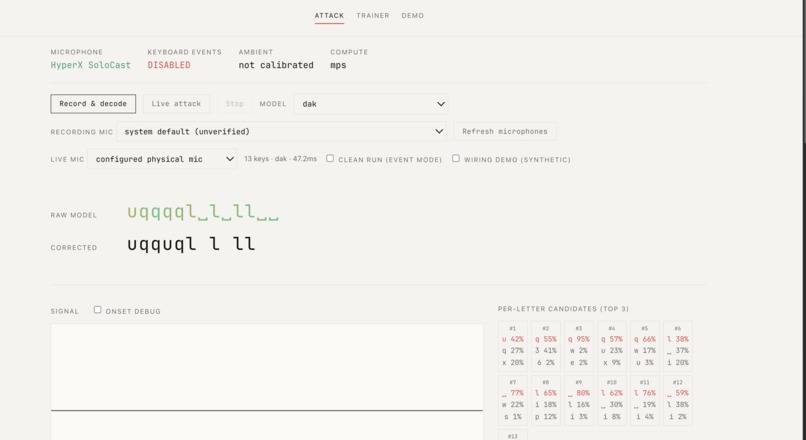The width and height of the screenshot is (806, 440).
Task: Start the Live attack
Action: 176,104
